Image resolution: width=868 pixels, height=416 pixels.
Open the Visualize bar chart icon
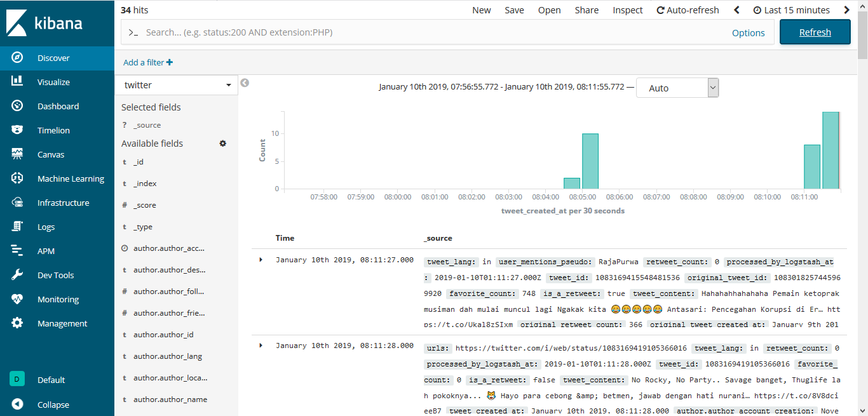17,82
